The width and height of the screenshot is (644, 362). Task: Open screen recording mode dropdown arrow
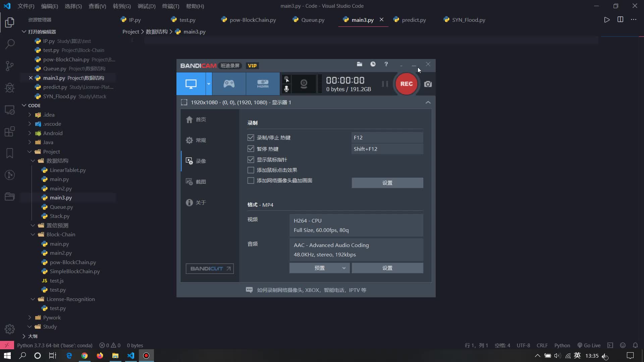click(x=209, y=84)
